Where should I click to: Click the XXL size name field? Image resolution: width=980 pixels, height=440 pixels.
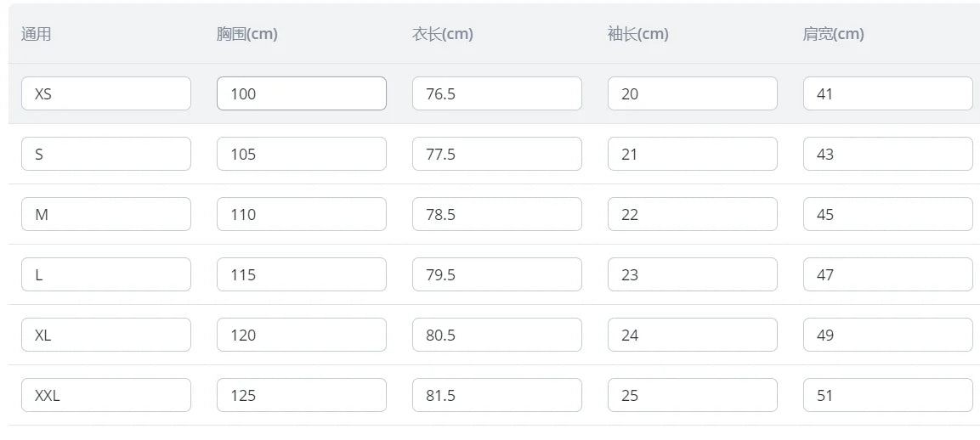coord(106,395)
